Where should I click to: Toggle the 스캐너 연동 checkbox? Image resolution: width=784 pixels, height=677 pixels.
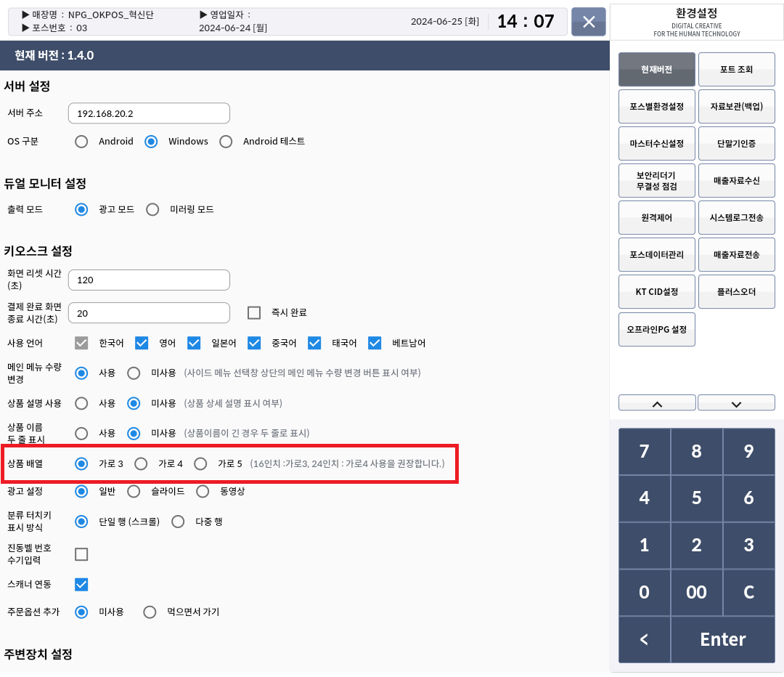pyautogui.click(x=82, y=584)
